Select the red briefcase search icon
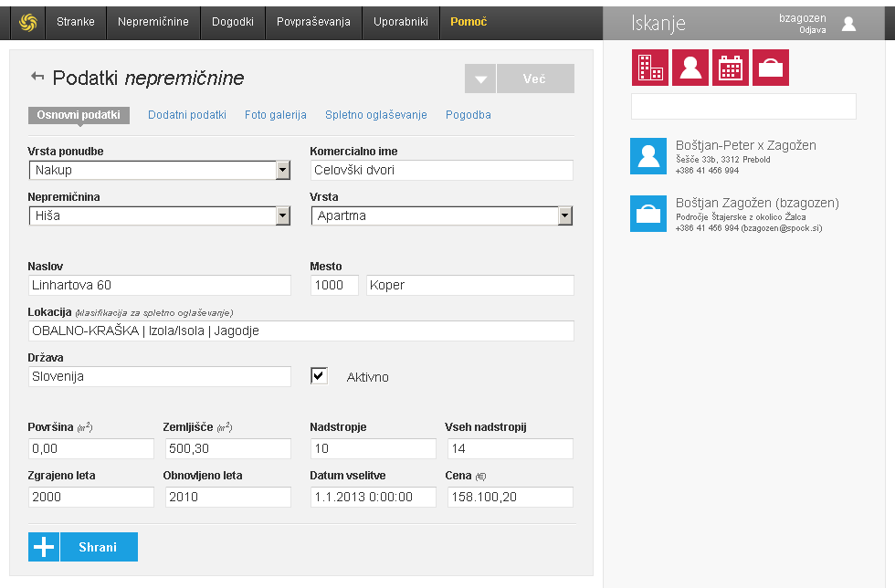Viewport: 895px width, 588px height. [771, 68]
